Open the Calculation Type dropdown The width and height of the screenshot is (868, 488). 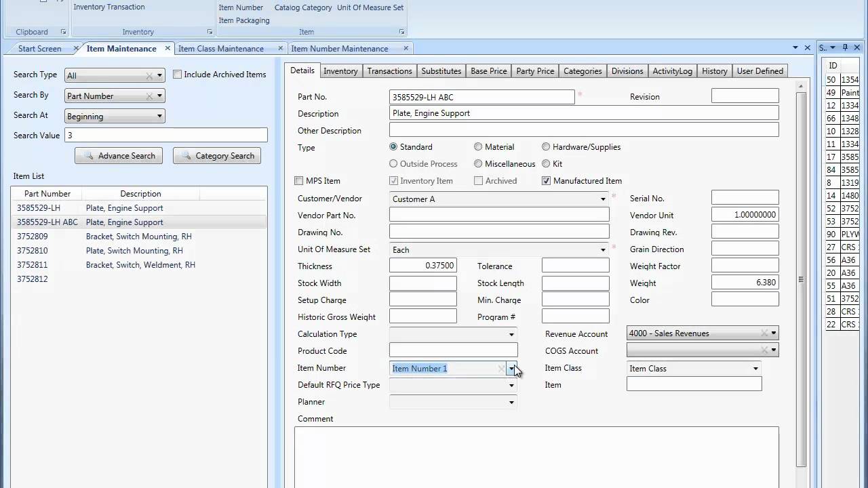tap(511, 334)
